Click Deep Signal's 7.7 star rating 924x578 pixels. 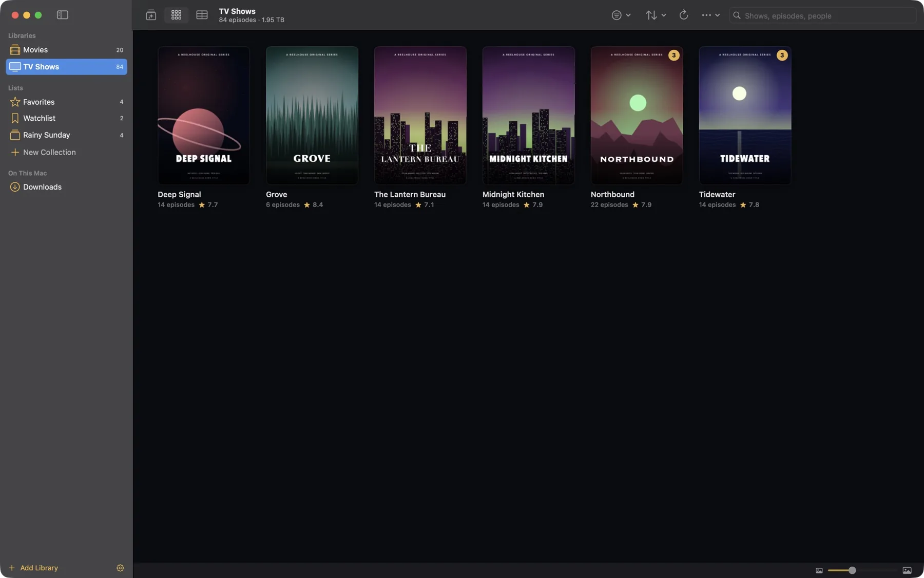208,204
